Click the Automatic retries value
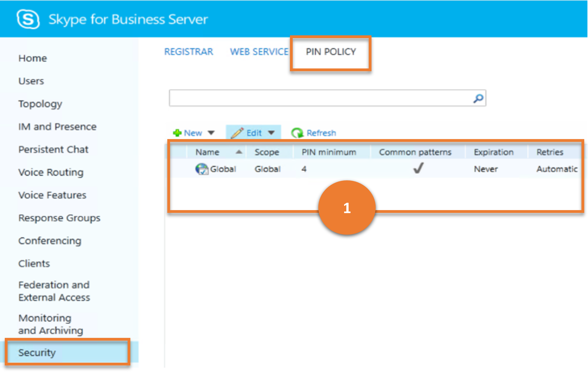The image size is (588, 372). [x=557, y=169]
